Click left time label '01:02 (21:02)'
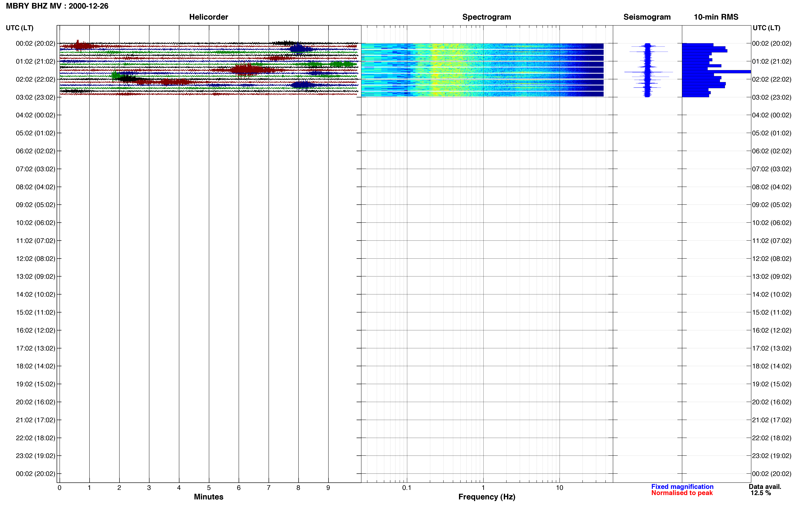Screen dimensions: 812x508 (x=36, y=61)
